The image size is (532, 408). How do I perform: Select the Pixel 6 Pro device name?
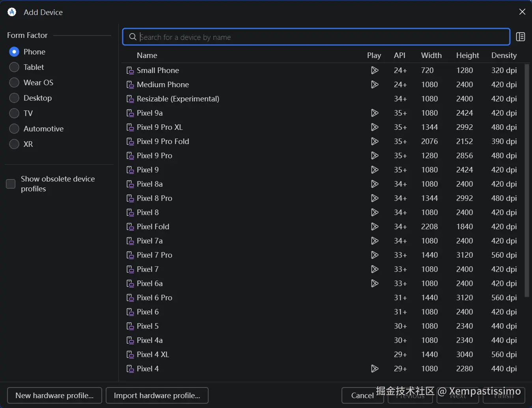point(155,298)
